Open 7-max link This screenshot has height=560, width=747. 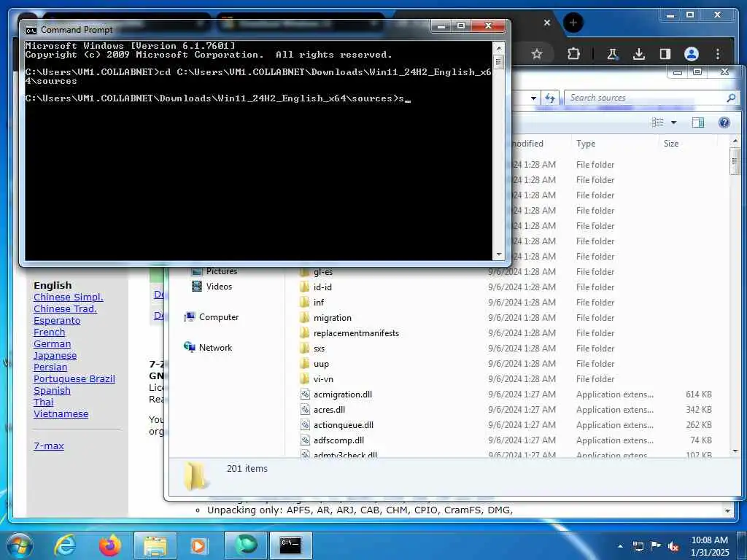click(x=49, y=446)
